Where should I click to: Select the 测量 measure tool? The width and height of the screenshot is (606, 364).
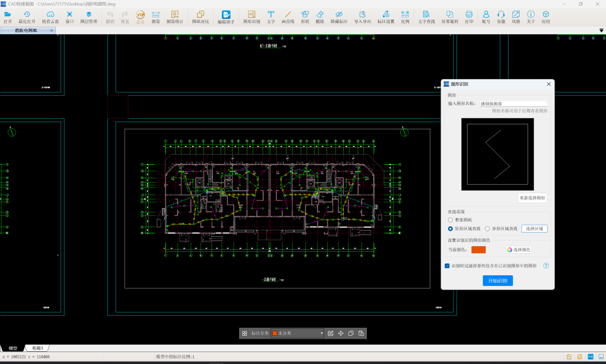[x=156, y=17]
